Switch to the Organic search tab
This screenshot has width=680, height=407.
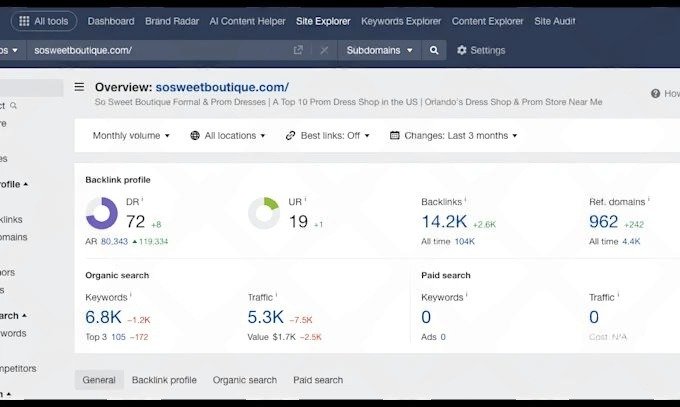click(x=245, y=380)
